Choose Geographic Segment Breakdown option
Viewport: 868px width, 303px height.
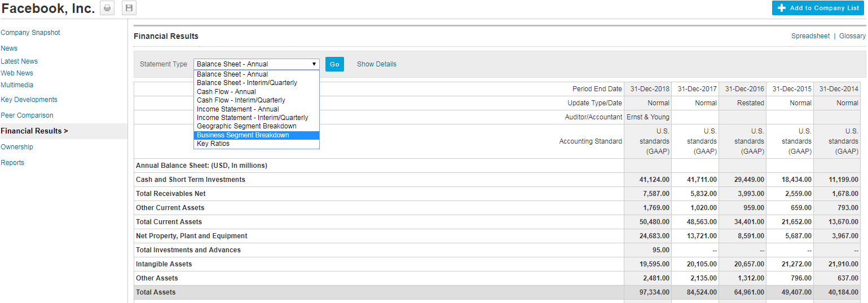246,126
